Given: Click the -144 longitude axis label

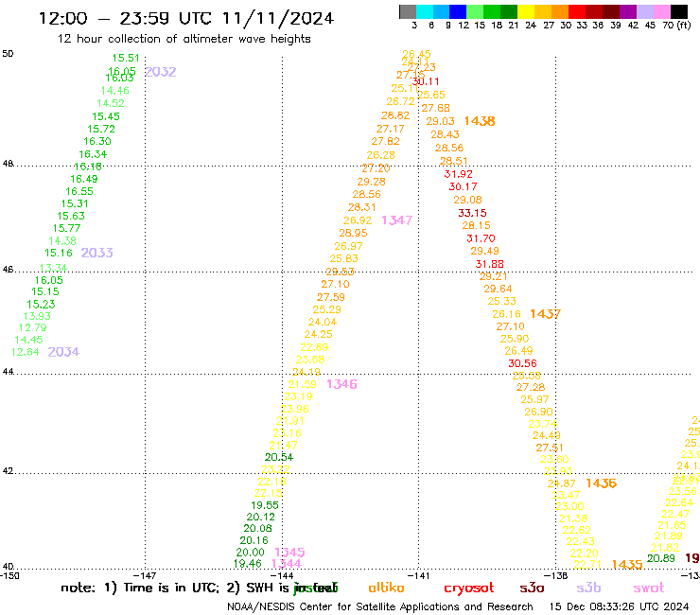Looking at the screenshot, I should point(282,576).
